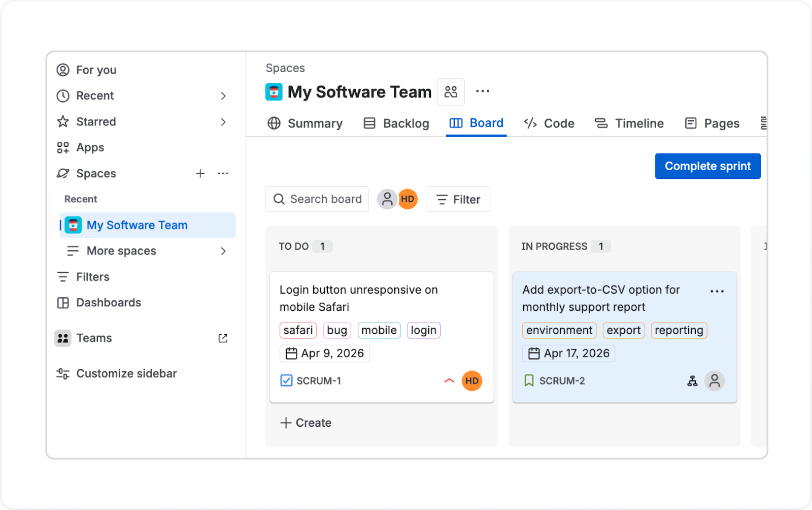
Task: Open the ellipsis menu next to the space title
Action: (482, 91)
